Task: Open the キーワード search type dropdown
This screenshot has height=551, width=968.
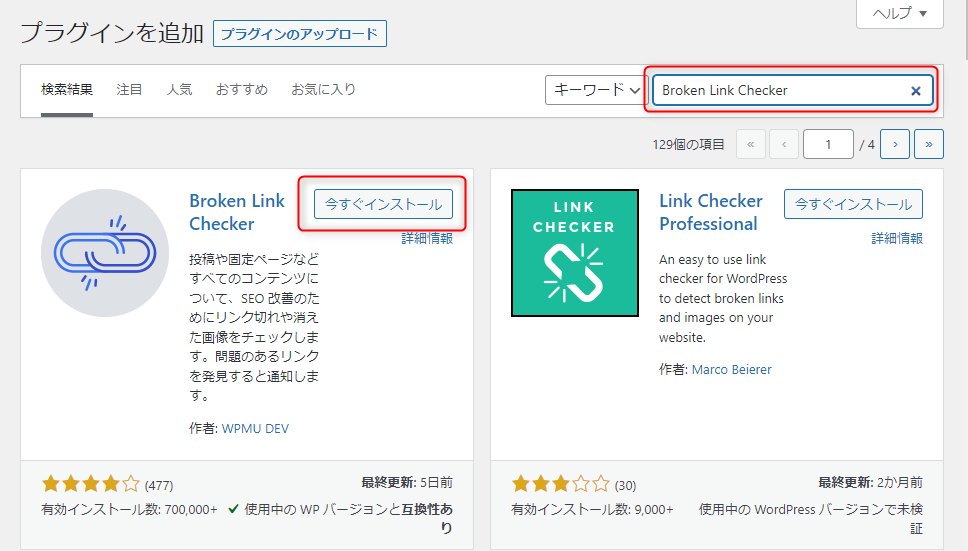Action: click(595, 90)
